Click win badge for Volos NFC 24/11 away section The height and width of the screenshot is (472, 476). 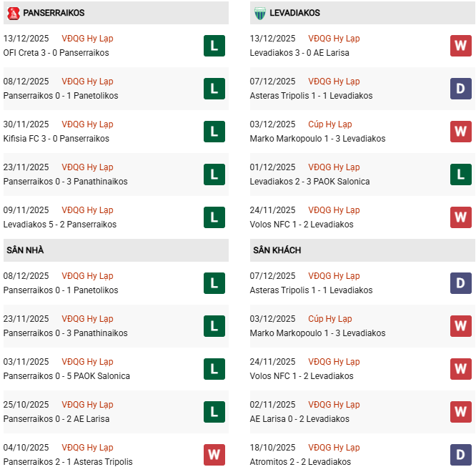460,369
